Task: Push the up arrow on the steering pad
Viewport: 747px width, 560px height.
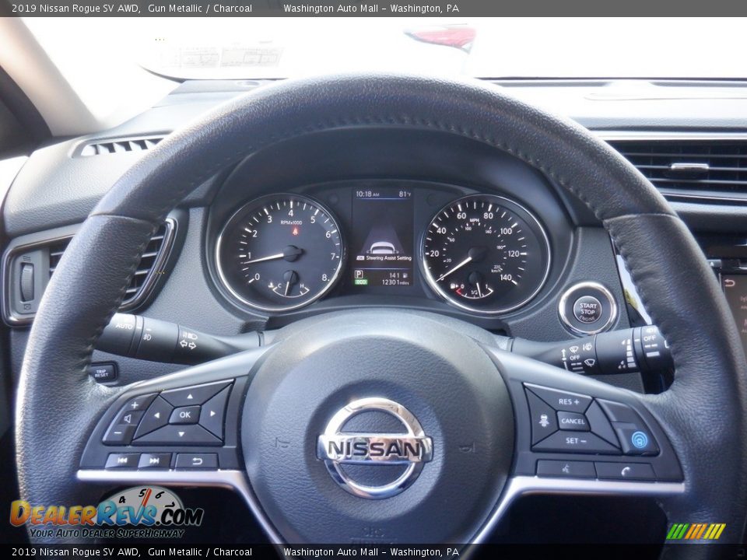Action: [x=191, y=396]
